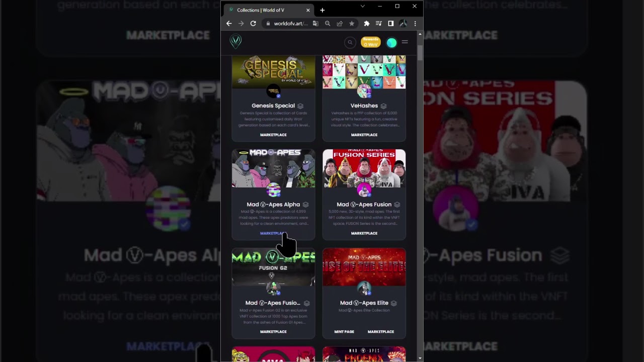The height and width of the screenshot is (362, 644).
Task: Click the yellow Rewards 0 WoV badge
Action: point(371,42)
